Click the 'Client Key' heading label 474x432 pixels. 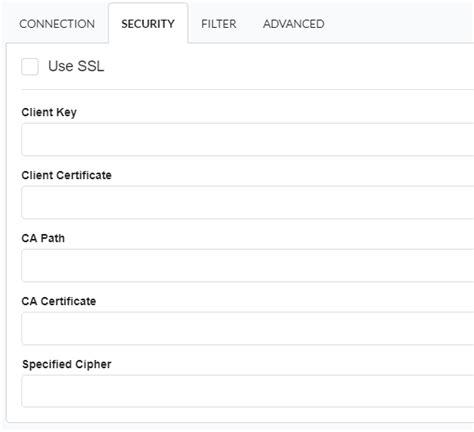[49, 112]
